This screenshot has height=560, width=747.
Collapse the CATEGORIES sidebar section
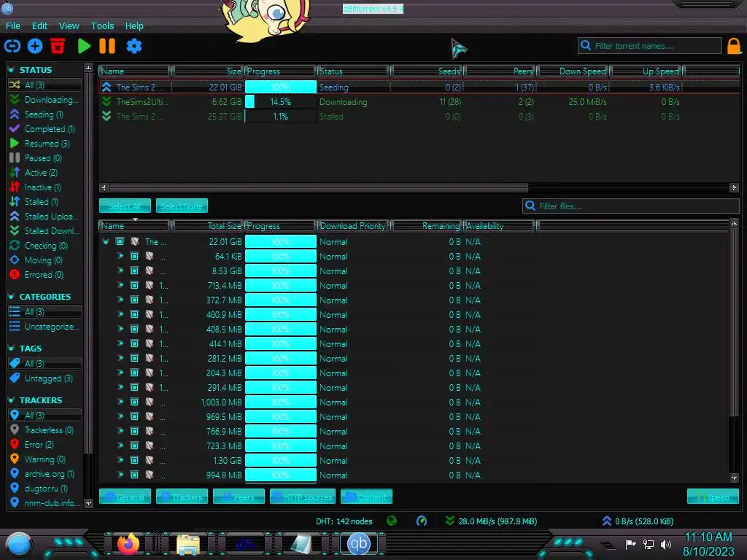coord(11,296)
